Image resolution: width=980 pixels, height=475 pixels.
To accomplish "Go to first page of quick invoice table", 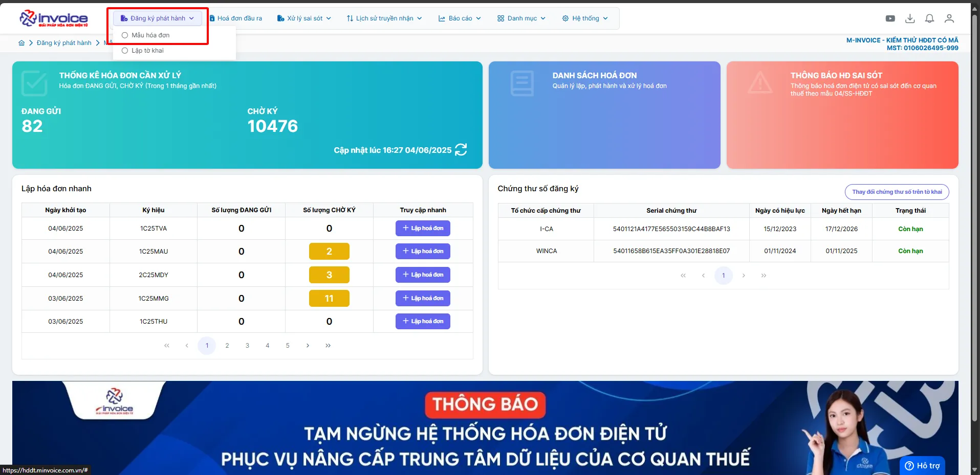I will coord(167,346).
